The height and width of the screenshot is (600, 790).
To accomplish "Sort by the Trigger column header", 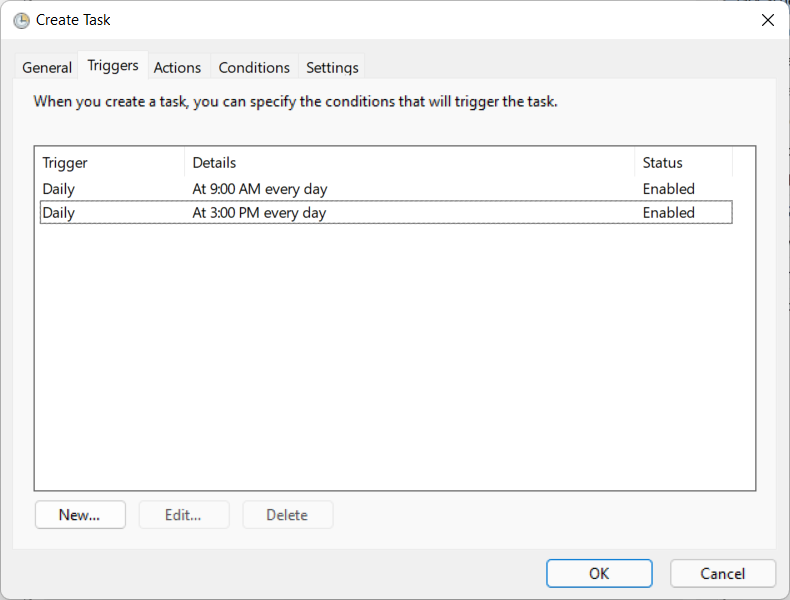I will coord(110,163).
